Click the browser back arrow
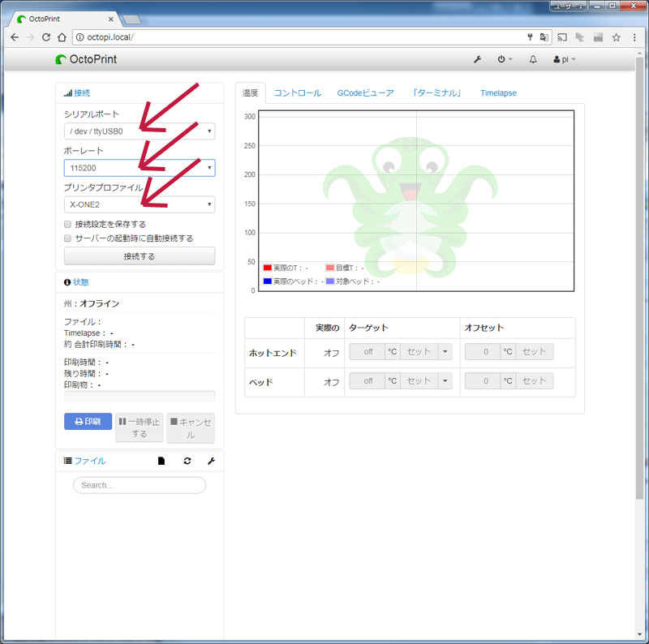 tap(15, 37)
